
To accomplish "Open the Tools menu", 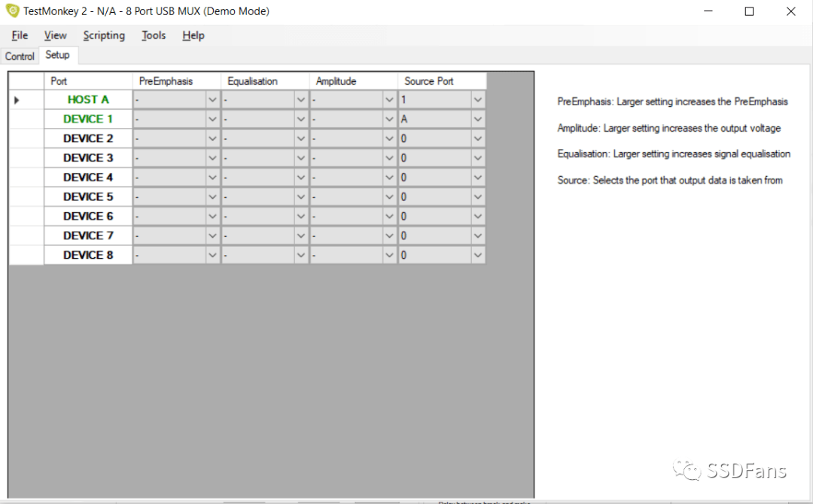I will (x=154, y=35).
